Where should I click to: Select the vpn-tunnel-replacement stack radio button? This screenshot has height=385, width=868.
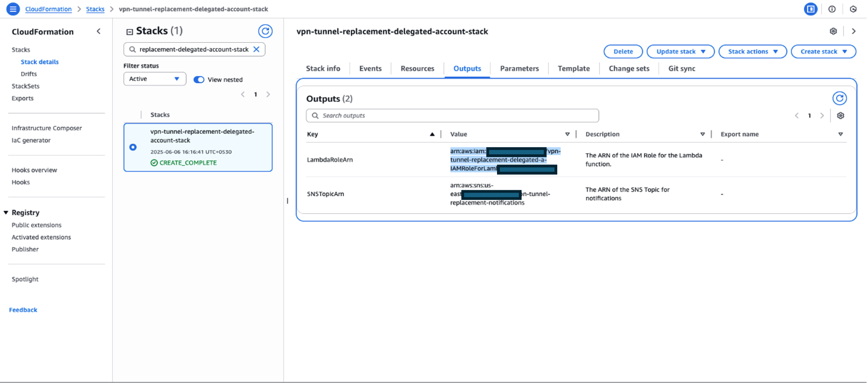click(x=133, y=147)
